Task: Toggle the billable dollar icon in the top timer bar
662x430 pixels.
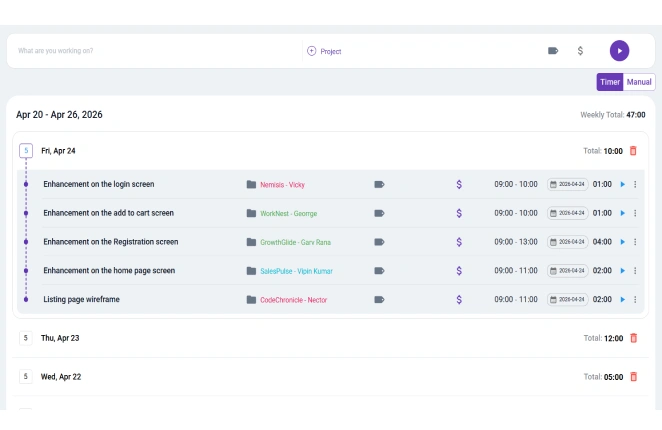Action: (x=580, y=51)
